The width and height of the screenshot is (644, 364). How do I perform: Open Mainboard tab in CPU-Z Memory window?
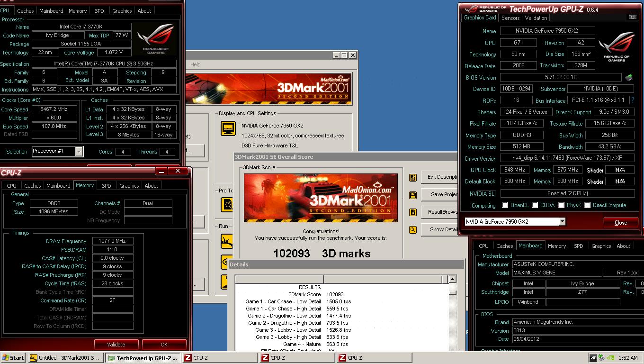click(59, 186)
